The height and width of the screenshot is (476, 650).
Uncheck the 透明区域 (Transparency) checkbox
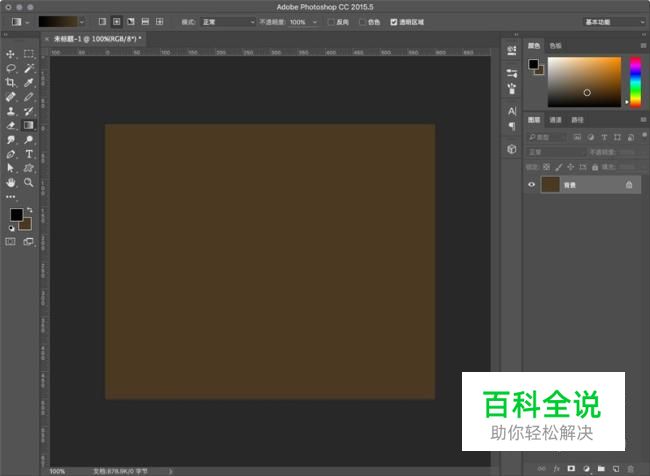click(394, 21)
